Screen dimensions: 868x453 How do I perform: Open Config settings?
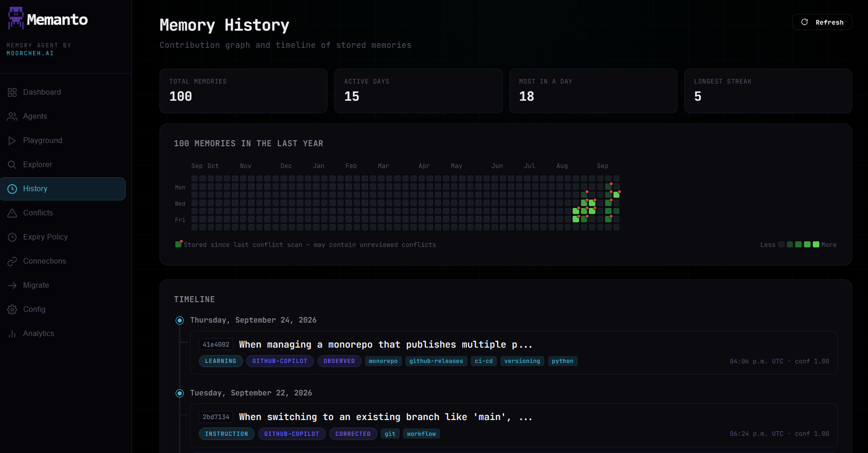pyautogui.click(x=63, y=310)
